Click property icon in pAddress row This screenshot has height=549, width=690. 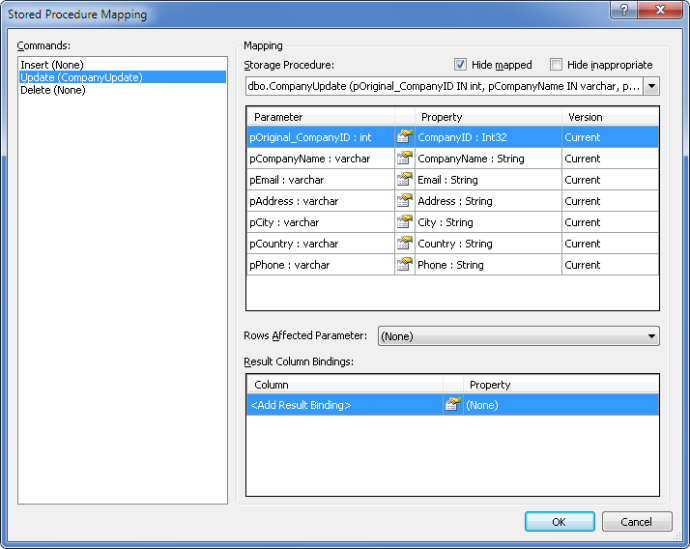(404, 201)
